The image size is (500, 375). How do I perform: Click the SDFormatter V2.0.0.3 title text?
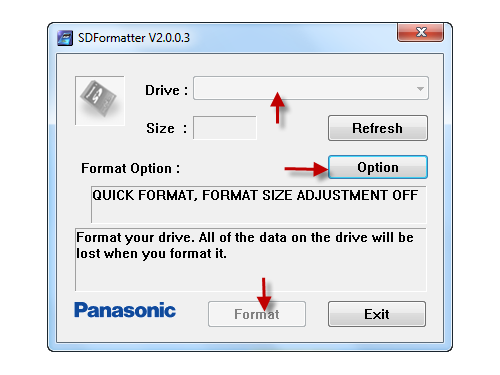point(134,38)
